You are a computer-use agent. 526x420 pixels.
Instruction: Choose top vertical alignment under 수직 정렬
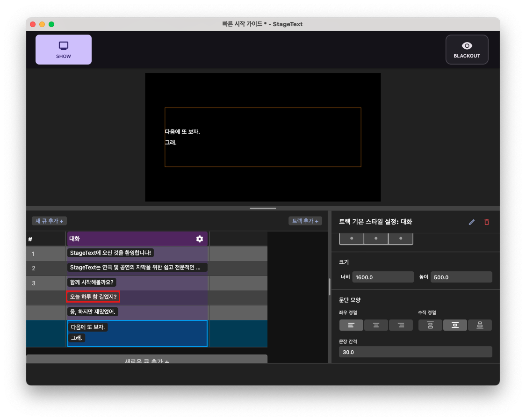(430, 325)
